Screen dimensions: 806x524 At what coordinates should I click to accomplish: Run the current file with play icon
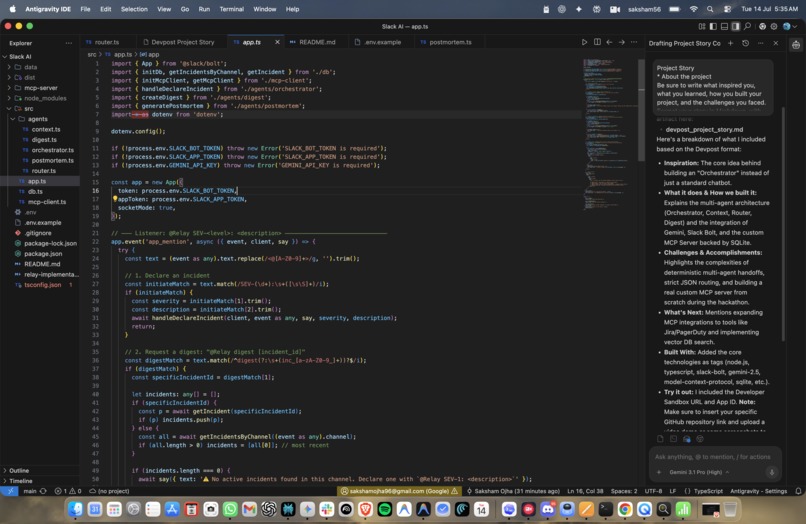(x=584, y=42)
